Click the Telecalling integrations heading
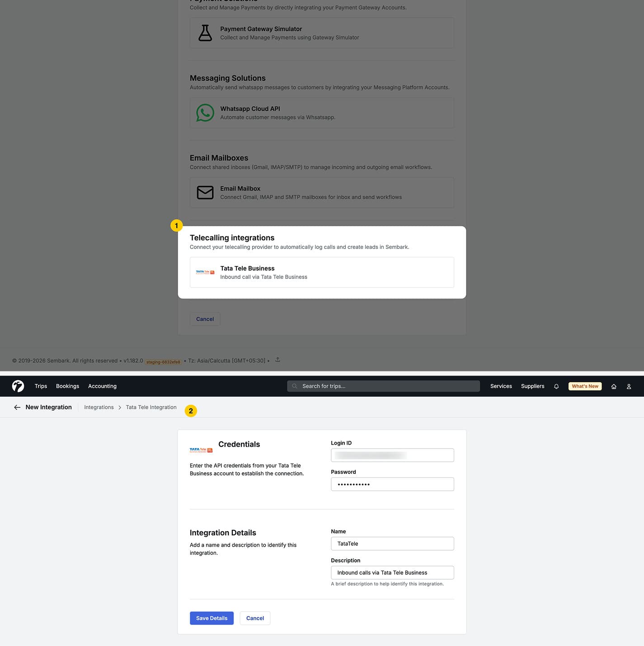Image resolution: width=644 pixels, height=646 pixels. (x=232, y=238)
